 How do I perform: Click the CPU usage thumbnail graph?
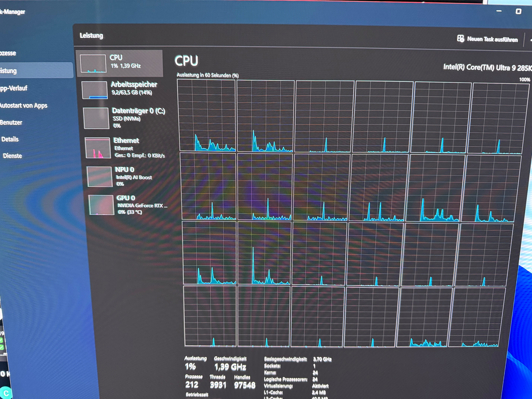[93, 63]
